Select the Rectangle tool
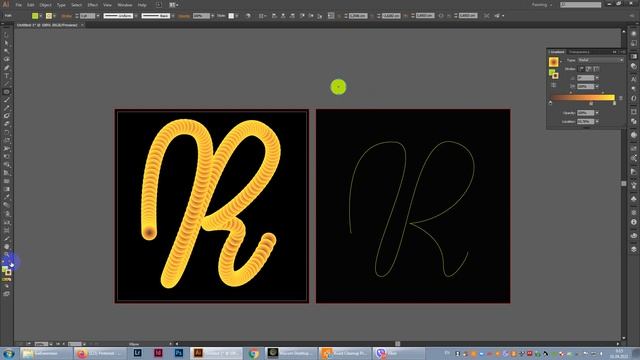This screenshot has width=640, height=360. (6, 92)
